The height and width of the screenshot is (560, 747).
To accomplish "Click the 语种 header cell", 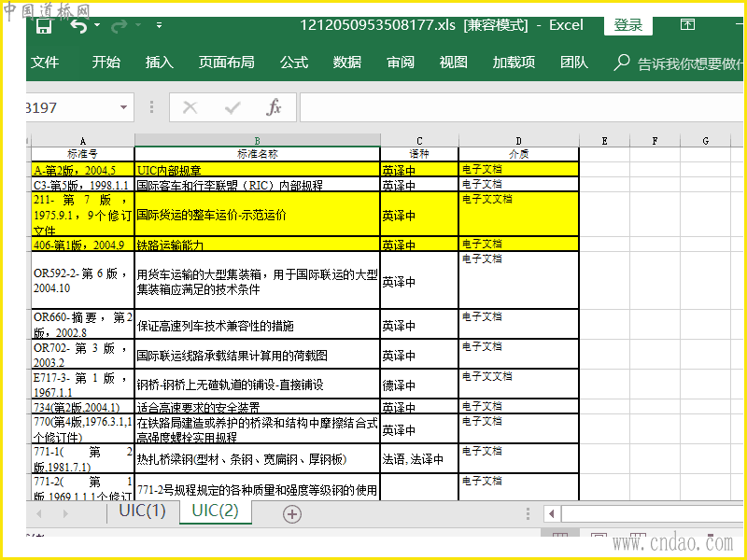I will (419, 154).
